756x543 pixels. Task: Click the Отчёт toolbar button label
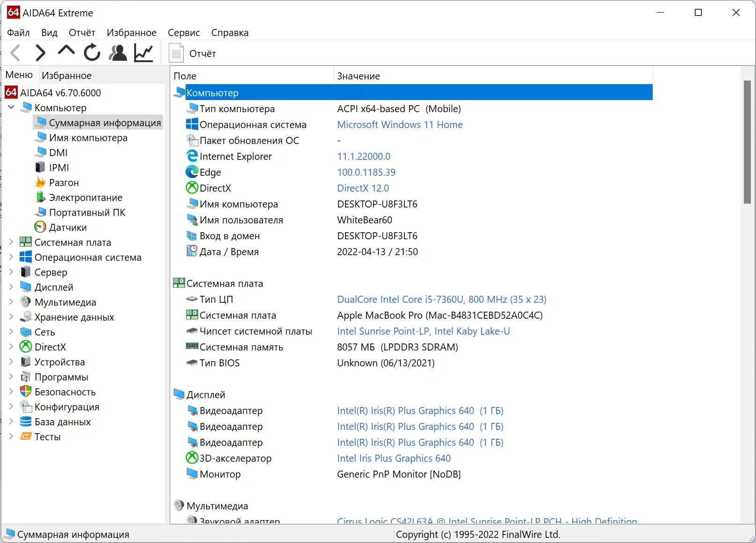[202, 54]
